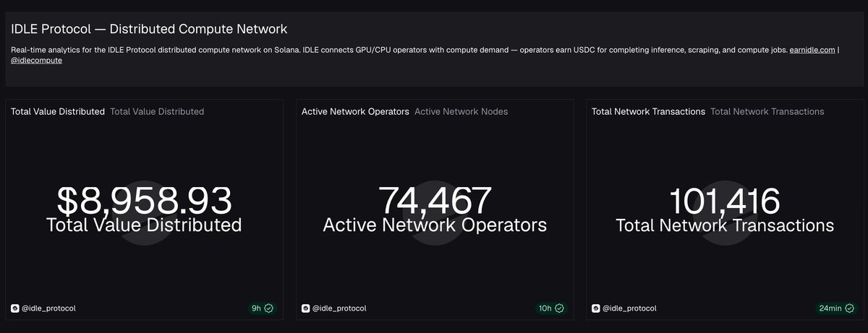Click the author avatar icon in Active Network Operators card
The height and width of the screenshot is (333, 868).
[305, 308]
